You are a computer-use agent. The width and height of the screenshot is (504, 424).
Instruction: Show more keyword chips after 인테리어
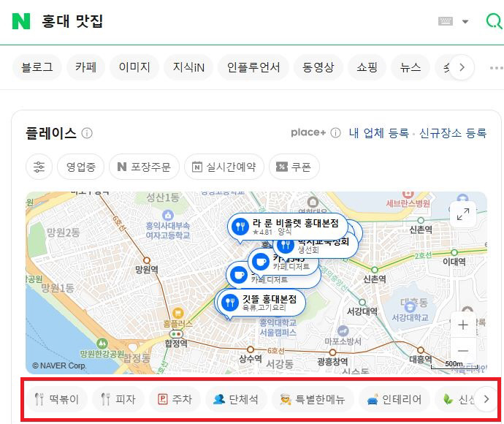[x=486, y=399]
